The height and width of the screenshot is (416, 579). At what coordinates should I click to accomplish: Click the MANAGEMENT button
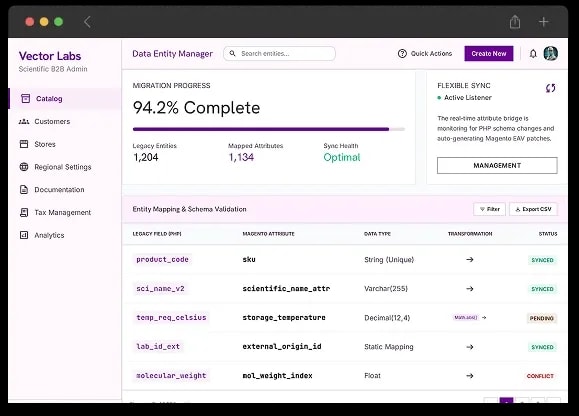[497, 165]
